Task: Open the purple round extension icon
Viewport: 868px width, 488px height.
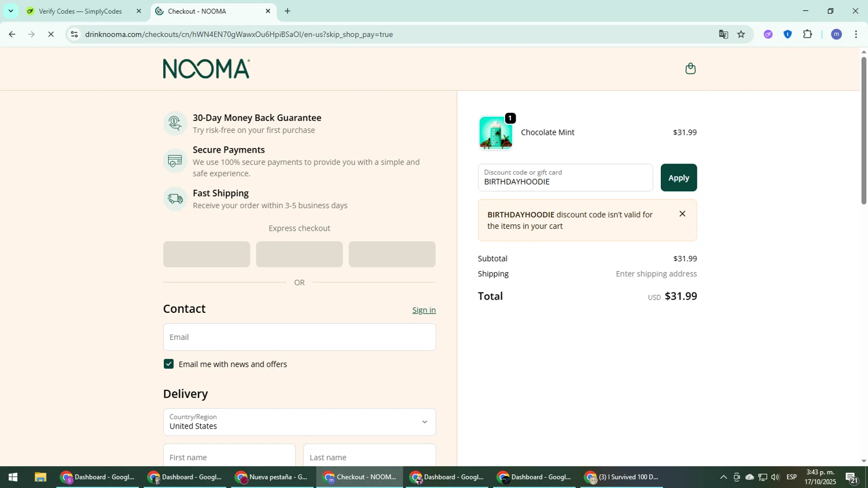Action: [768, 34]
